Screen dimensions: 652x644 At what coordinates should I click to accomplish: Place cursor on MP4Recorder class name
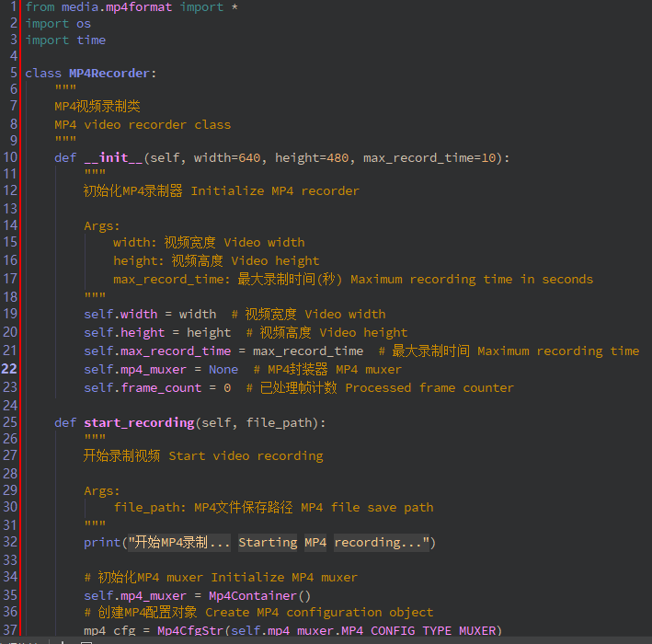tap(109, 73)
